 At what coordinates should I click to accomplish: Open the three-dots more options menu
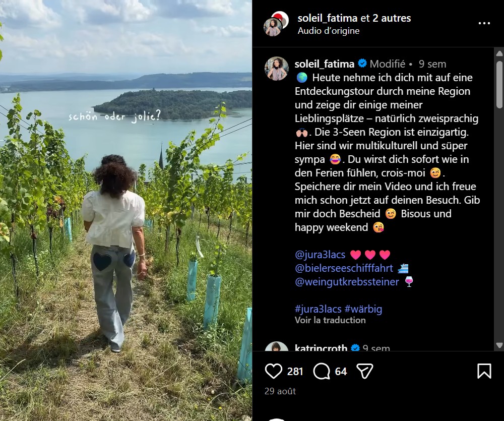coord(484,23)
